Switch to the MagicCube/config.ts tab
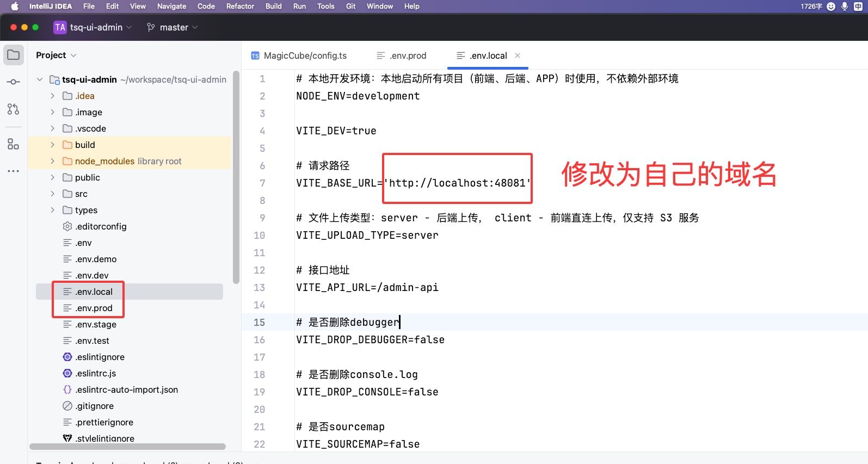868x464 pixels. tap(299, 55)
